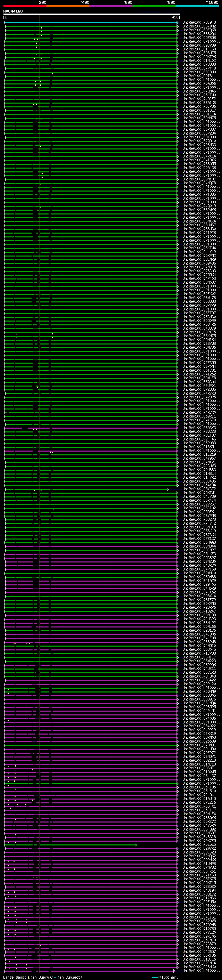The height and width of the screenshot is (980, 222).
Task: Select the UniRef100_C2W7K2 label
Action: pos(199,848)
